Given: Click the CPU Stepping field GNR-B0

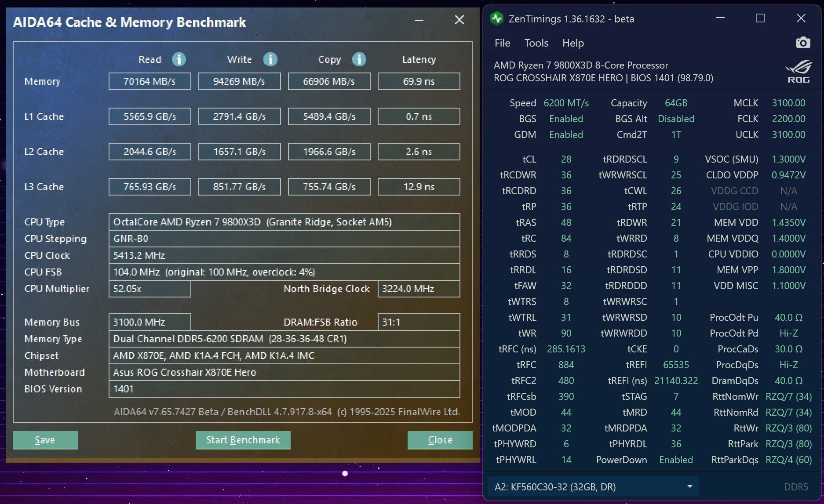Looking at the screenshot, I should [x=284, y=239].
